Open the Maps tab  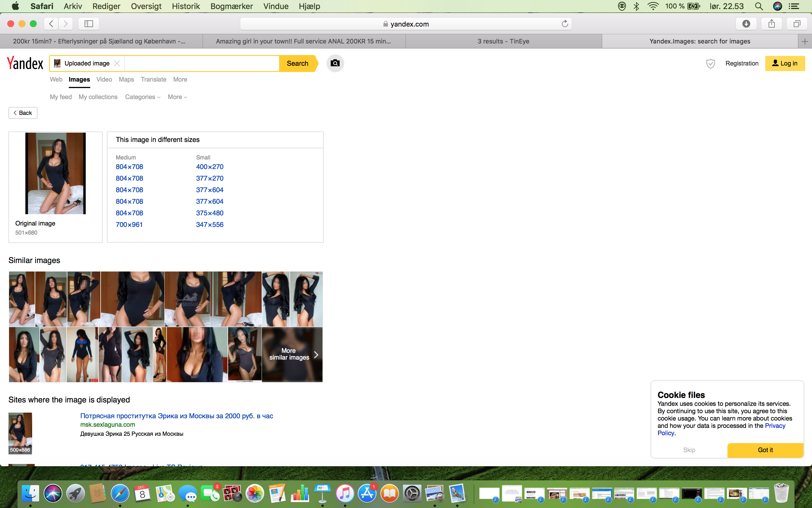[x=126, y=79]
